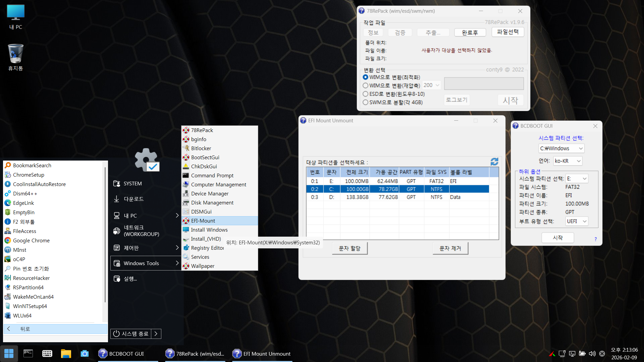Click the help question mark in BCDBOOT GUI
This screenshot has height=362, width=644.
595,239
